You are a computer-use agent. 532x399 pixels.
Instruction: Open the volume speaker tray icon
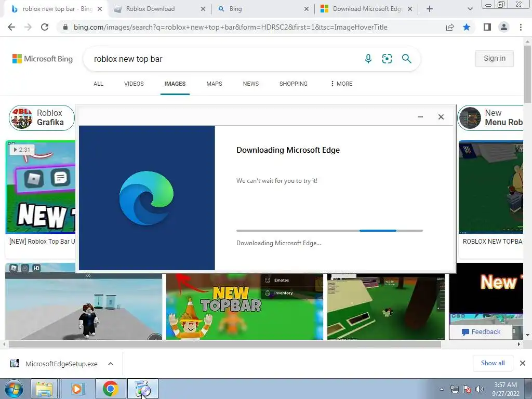[x=480, y=389]
